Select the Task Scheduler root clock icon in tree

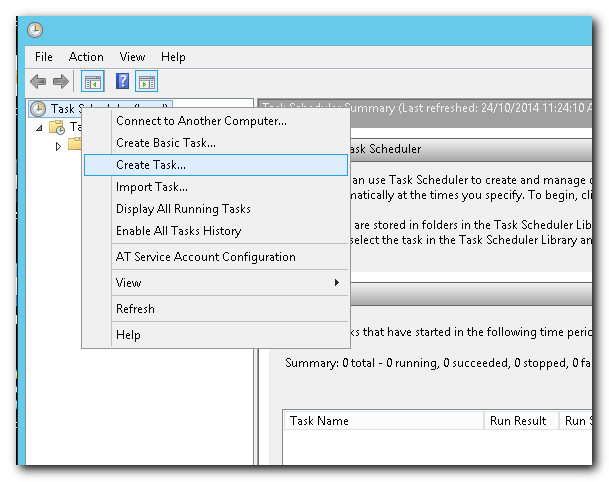point(38,109)
